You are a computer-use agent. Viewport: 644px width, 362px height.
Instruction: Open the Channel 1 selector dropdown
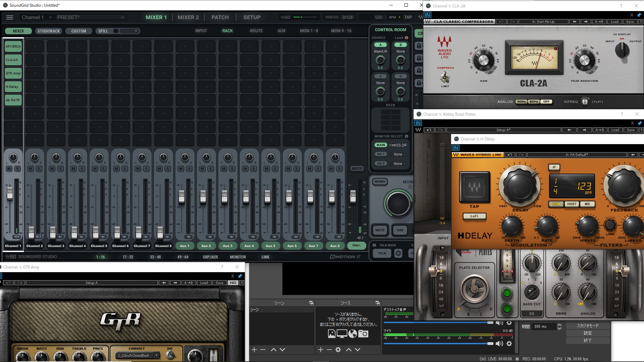coord(36,17)
